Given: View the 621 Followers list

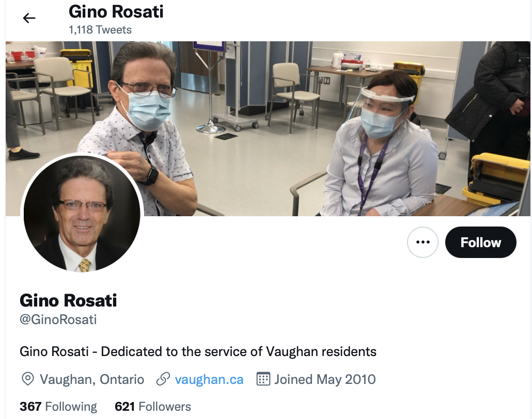Looking at the screenshot, I should tap(153, 406).
